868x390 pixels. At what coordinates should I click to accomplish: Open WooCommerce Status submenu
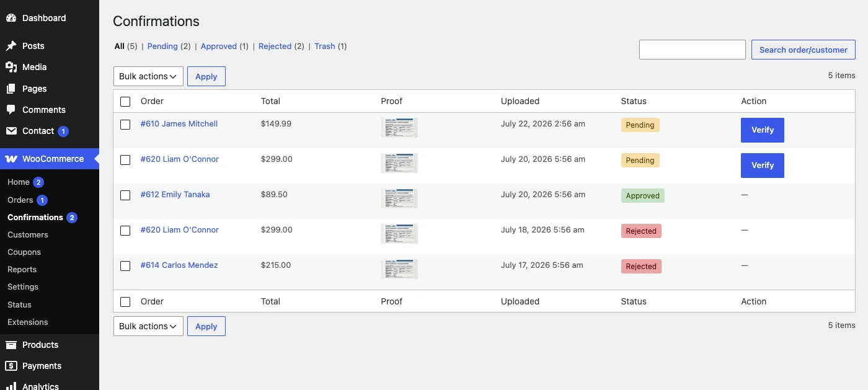pyautogui.click(x=19, y=305)
